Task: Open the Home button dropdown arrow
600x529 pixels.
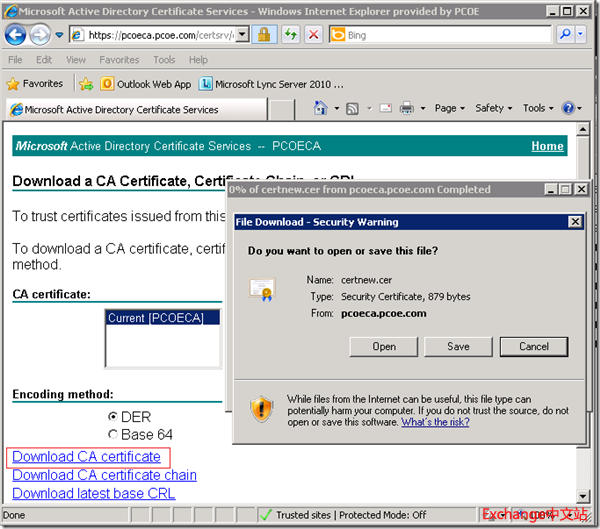Action: point(337,109)
